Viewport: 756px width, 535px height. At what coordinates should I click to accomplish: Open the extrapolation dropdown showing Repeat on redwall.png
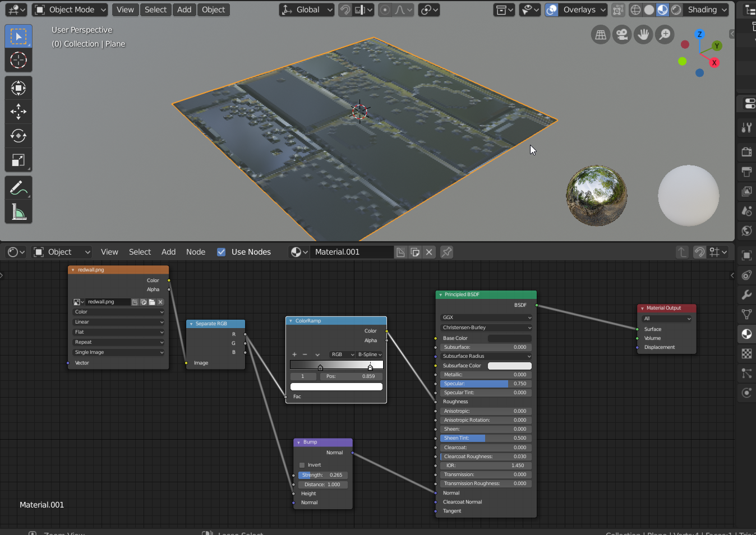118,342
